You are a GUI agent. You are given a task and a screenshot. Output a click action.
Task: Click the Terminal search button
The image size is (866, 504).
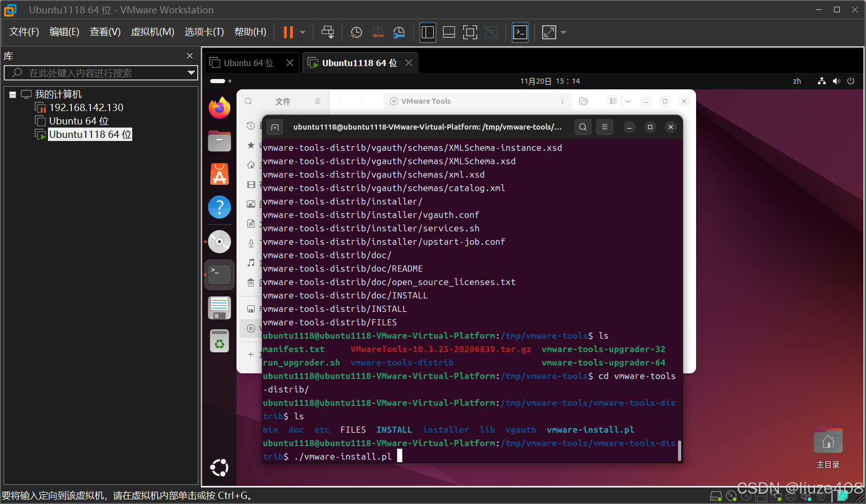(583, 127)
